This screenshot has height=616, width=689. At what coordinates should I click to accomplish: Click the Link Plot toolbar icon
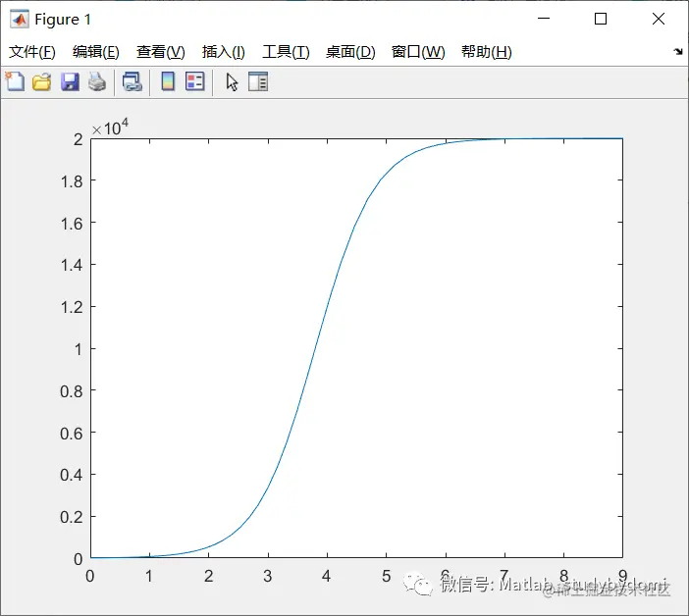tap(132, 82)
